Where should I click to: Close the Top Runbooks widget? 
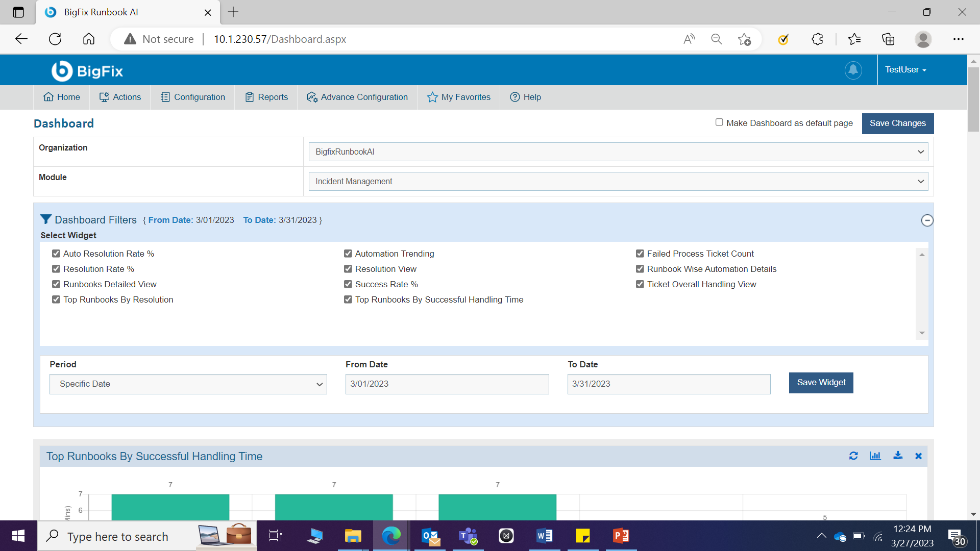[x=918, y=456]
